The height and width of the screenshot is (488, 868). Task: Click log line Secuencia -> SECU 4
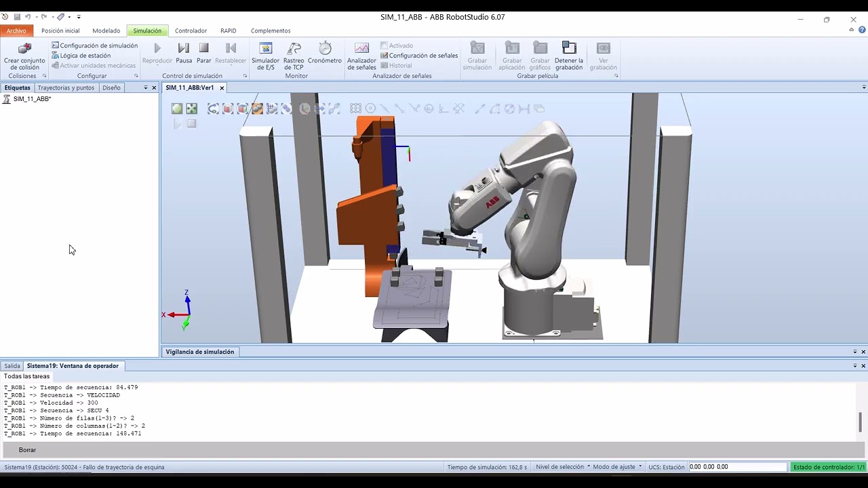coord(56,410)
